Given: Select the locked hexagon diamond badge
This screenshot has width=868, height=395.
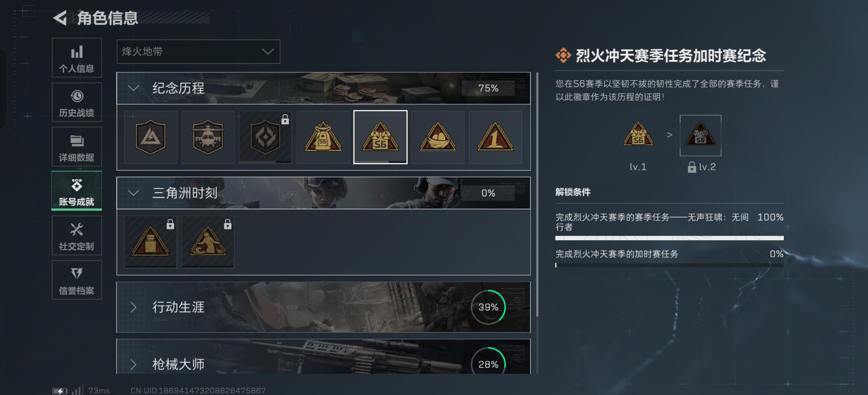Looking at the screenshot, I should [265, 137].
